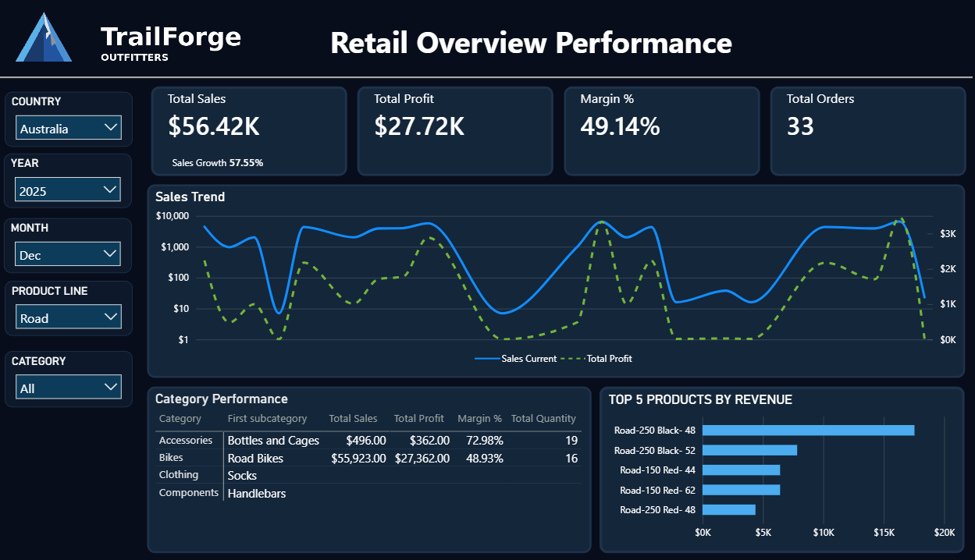Image resolution: width=975 pixels, height=560 pixels.
Task: Open the COUNTRY dropdown showing Australia
Action: click(x=68, y=127)
